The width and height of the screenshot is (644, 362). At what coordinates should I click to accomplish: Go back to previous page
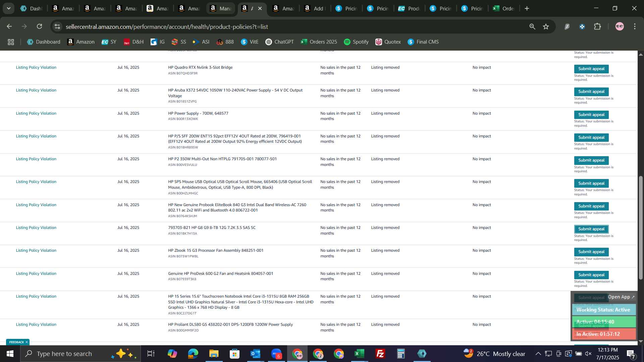tap(9, 26)
